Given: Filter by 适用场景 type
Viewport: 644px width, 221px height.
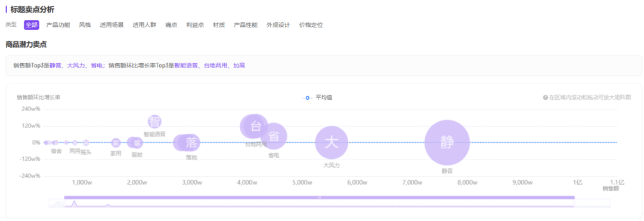Looking at the screenshot, I should point(112,24).
